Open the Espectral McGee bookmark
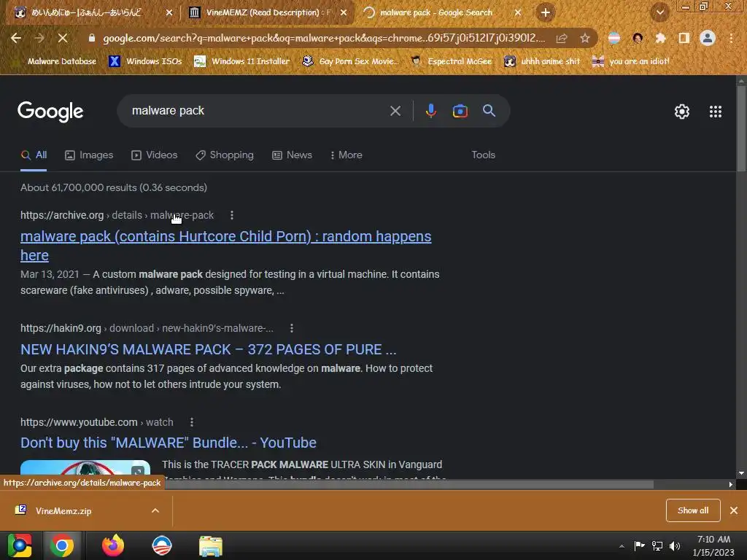This screenshot has width=747, height=560. [x=451, y=61]
